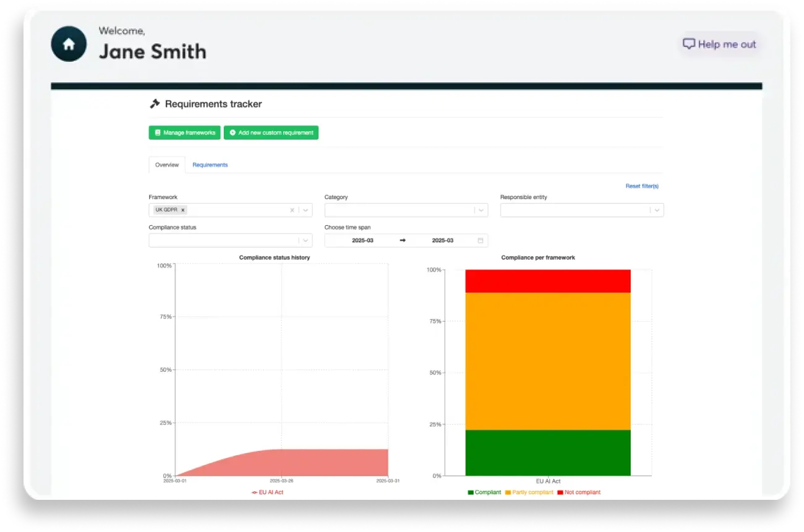Click the 'Compliance status history' chart title
The height and width of the screenshot is (532, 804).
275,257
